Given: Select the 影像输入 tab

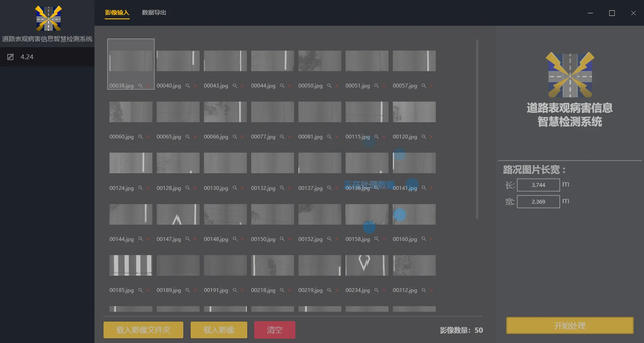Looking at the screenshot, I should pos(117,13).
